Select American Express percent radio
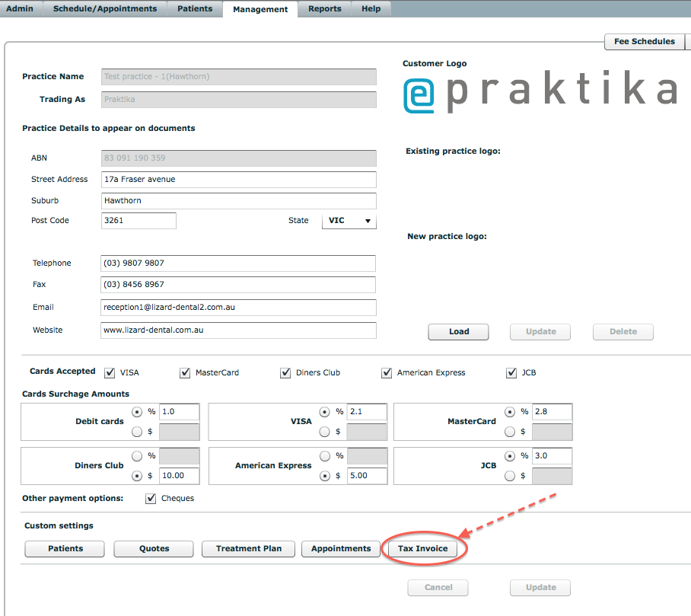 (325, 456)
